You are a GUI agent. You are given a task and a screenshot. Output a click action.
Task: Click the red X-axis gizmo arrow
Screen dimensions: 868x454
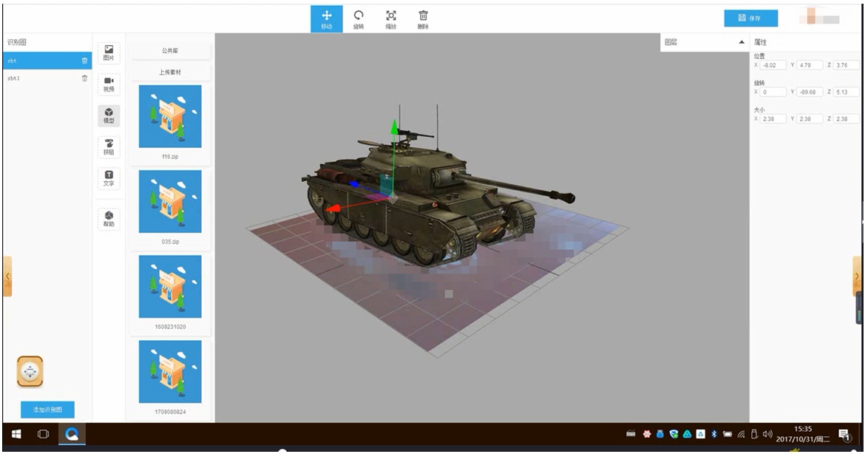333,209
